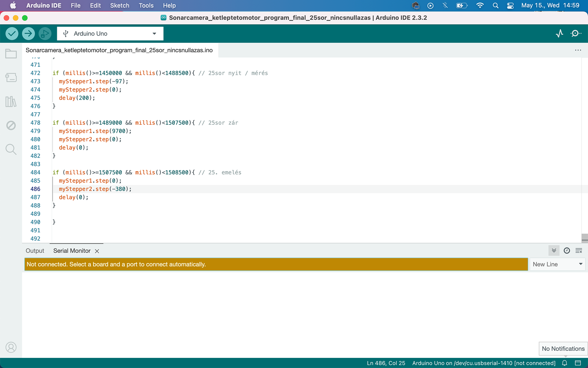This screenshot has width=588, height=368.
Task: Open the Help menu
Action: point(169,6)
